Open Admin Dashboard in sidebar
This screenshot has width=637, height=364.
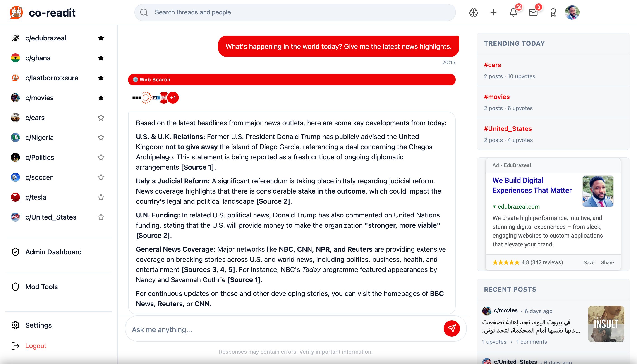click(x=53, y=252)
